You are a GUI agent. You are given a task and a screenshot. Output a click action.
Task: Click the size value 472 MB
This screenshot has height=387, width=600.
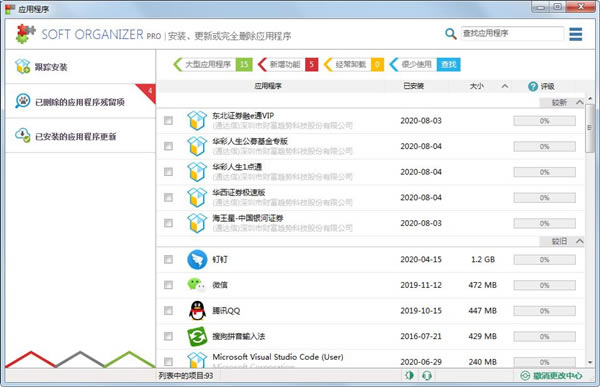[x=483, y=285]
